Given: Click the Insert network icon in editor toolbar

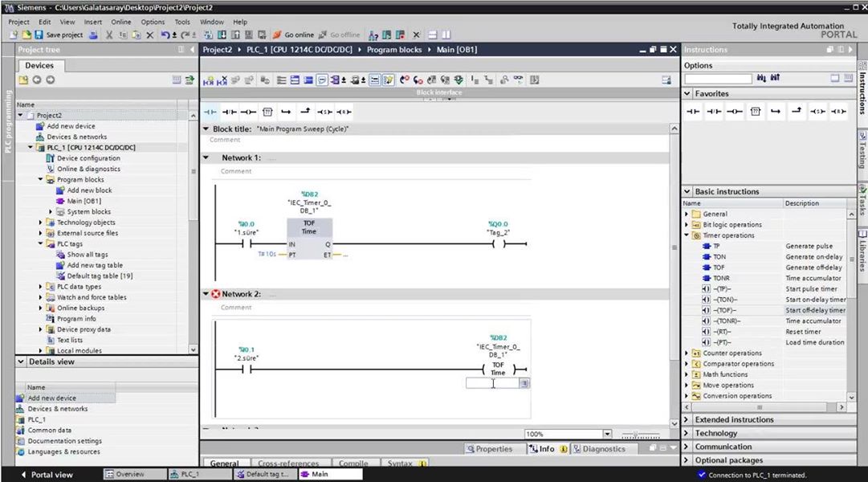Looking at the screenshot, I should point(208,80).
